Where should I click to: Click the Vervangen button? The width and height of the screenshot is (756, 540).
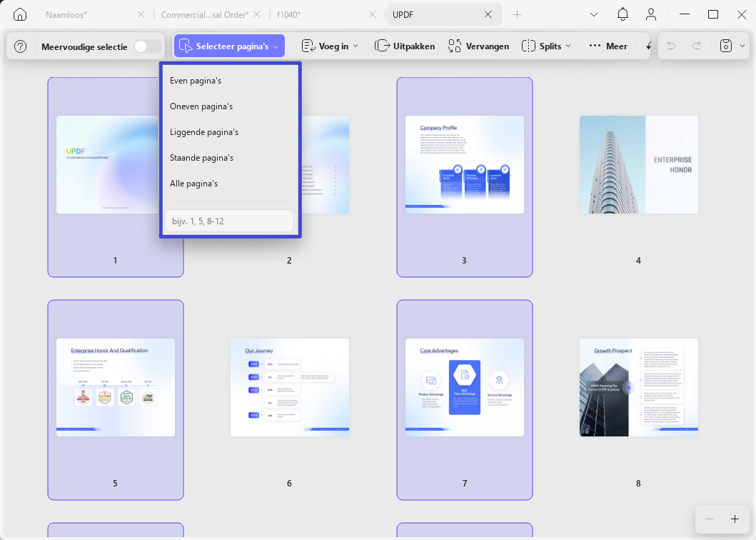478,46
